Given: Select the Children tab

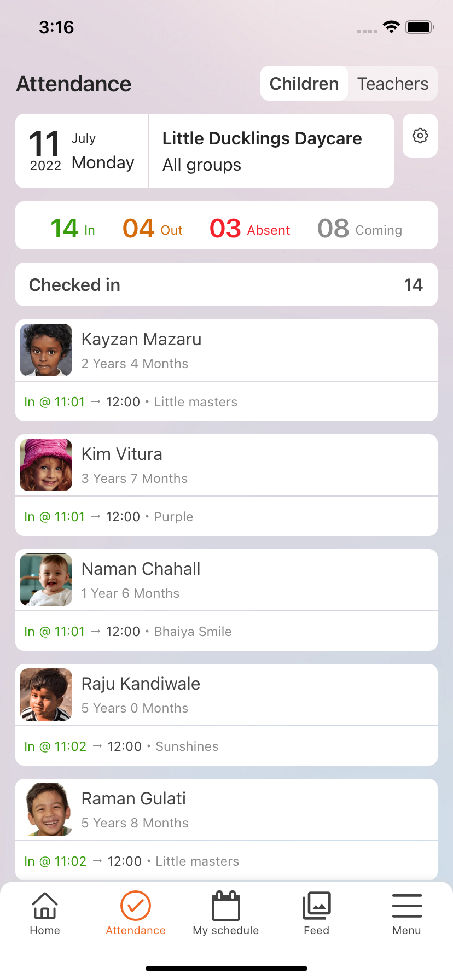Looking at the screenshot, I should pyautogui.click(x=304, y=84).
